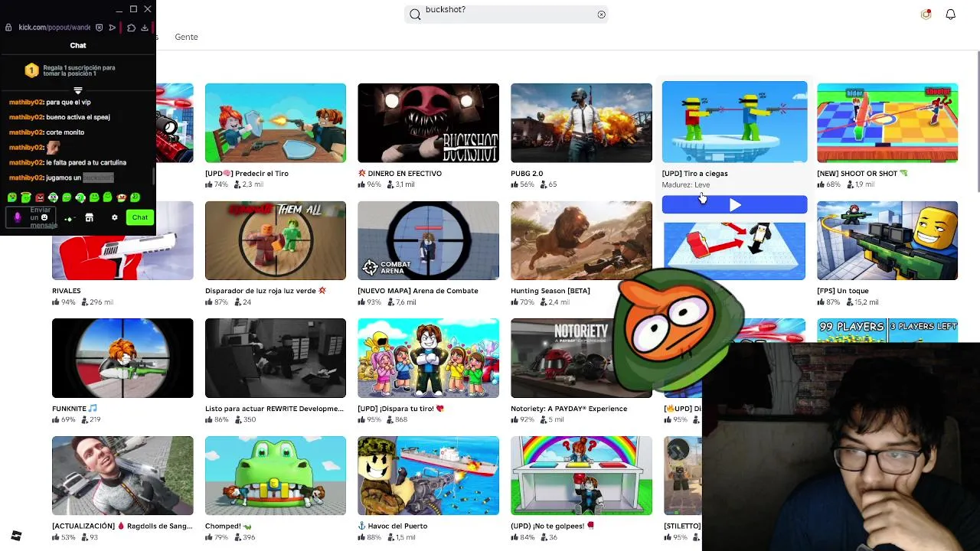Click the page vertical scrollbar
The height and width of the screenshot is (551, 980).
tap(978, 122)
